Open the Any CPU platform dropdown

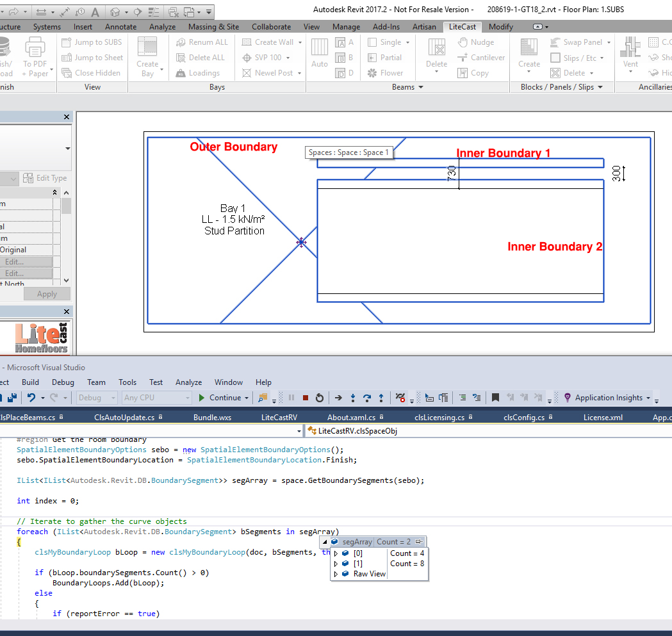tap(156, 398)
